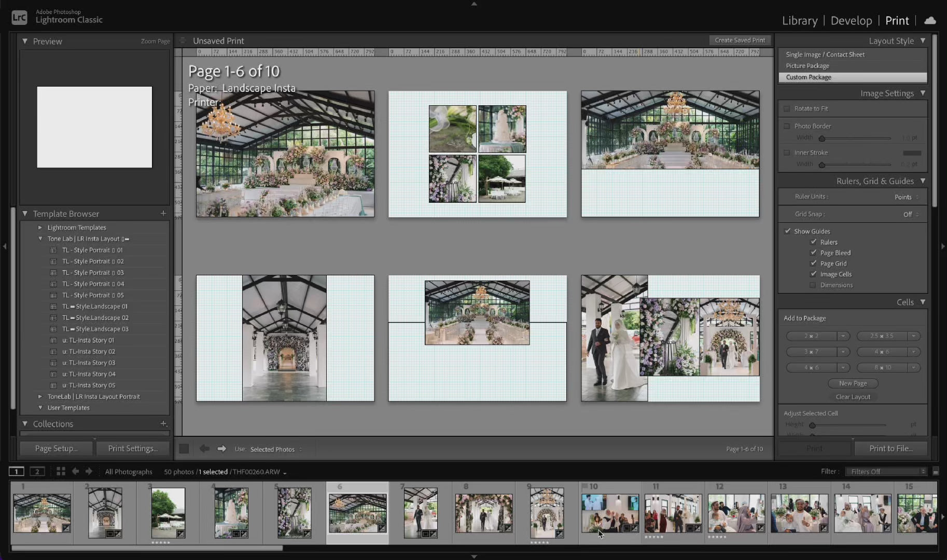Add new collection with plus icon
947x560 pixels.
tap(163, 424)
